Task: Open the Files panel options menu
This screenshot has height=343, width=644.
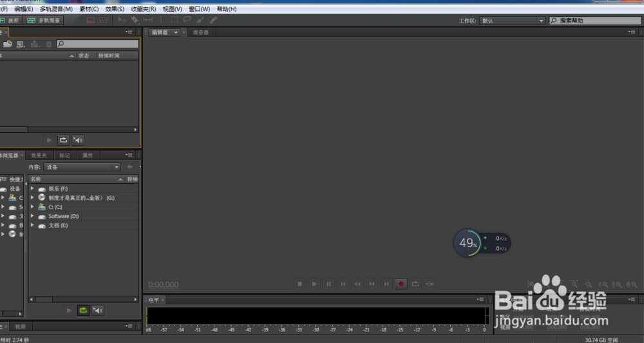Action: [x=129, y=32]
